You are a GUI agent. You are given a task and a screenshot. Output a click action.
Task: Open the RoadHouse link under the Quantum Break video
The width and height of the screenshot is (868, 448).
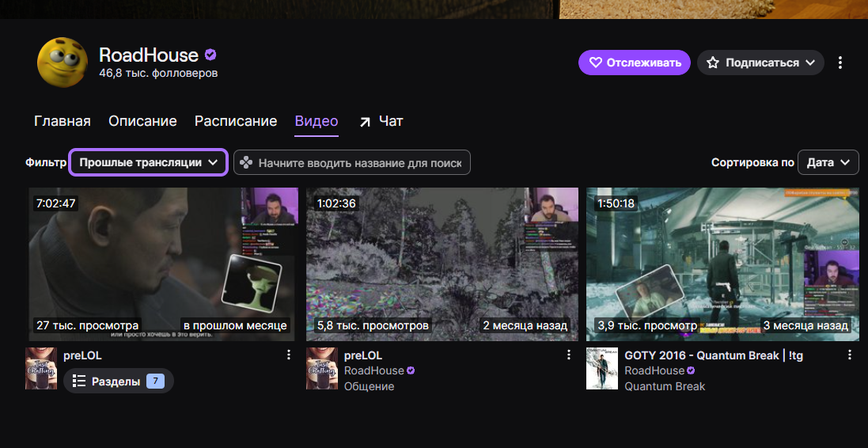tap(655, 370)
